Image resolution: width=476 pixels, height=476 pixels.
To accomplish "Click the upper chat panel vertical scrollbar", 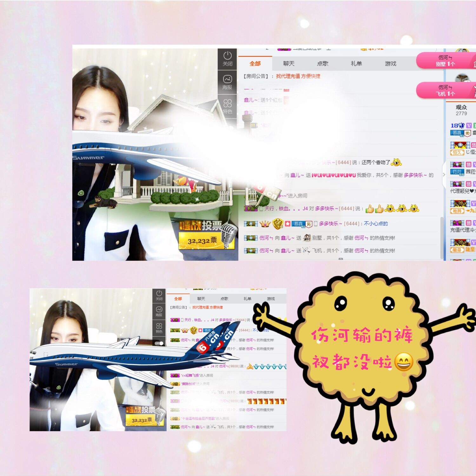I will [x=441, y=238].
